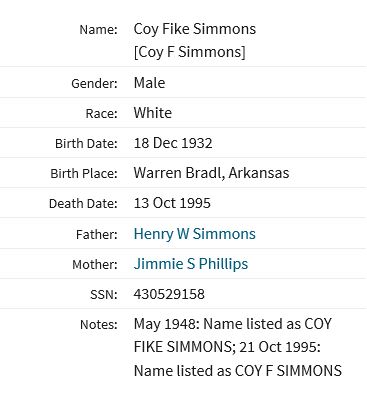Click the Birth Place field label
Image resolution: width=367 pixels, height=396 pixels.
84,174
